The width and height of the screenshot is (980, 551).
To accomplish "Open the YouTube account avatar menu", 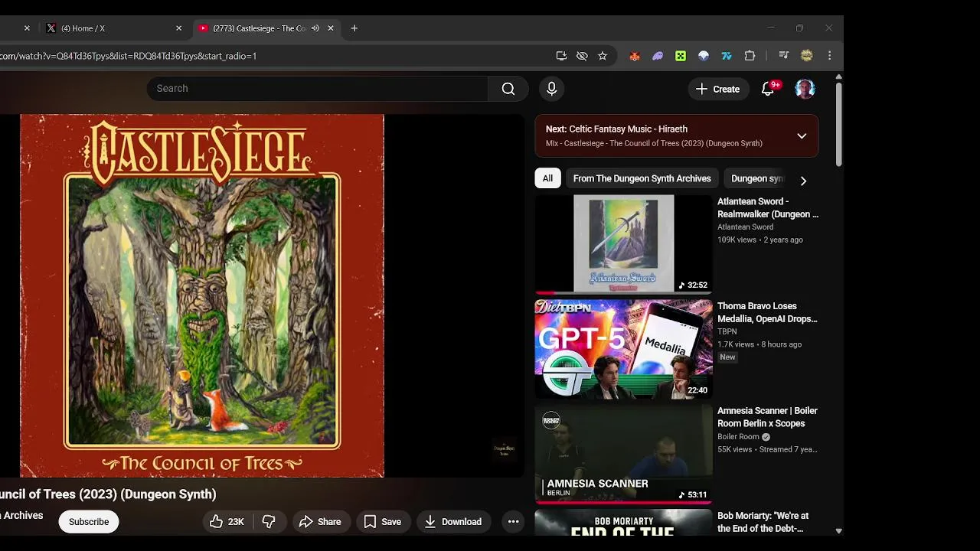I will [x=805, y=89].
